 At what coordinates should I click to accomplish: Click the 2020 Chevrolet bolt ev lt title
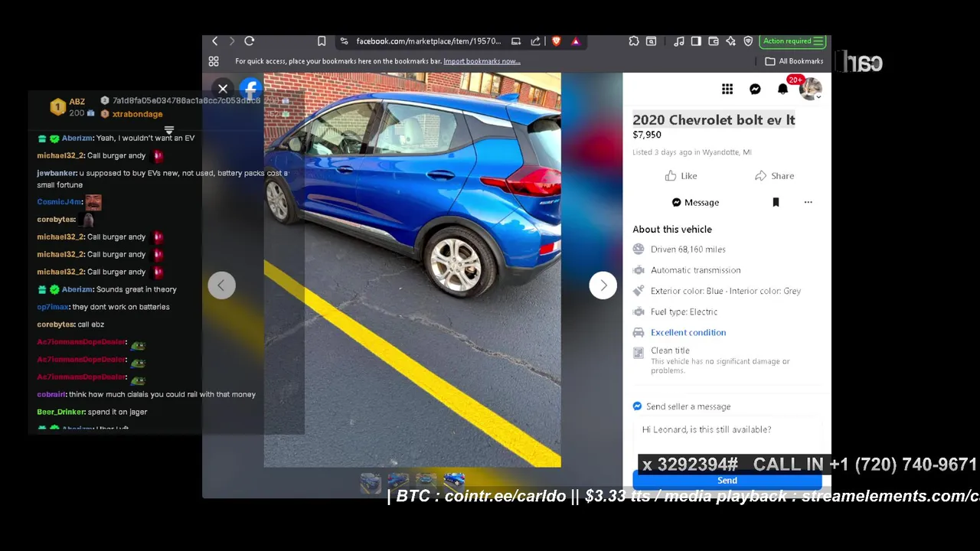[x=714, y=120]
